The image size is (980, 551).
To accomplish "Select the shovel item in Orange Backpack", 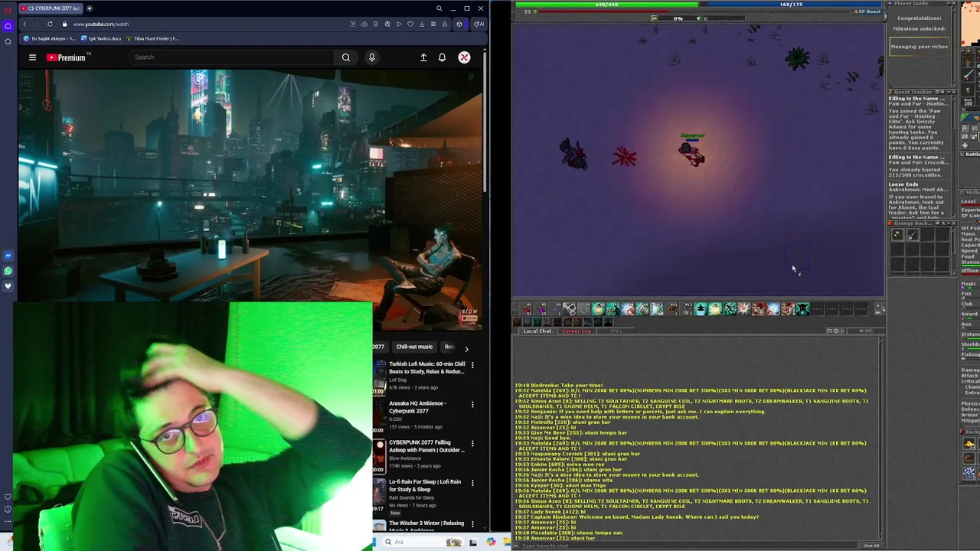I will pos(913,236).
